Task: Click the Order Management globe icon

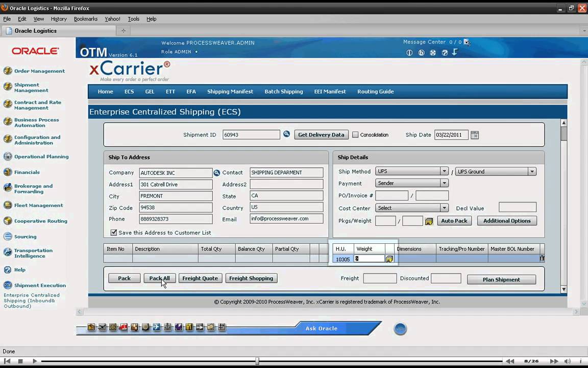Action: click(x=8, y=71)
